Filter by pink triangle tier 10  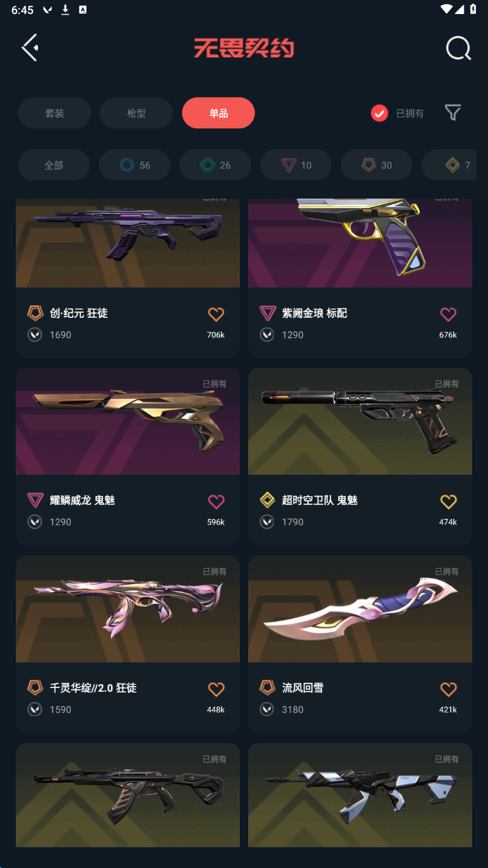(x=296, y=165)
